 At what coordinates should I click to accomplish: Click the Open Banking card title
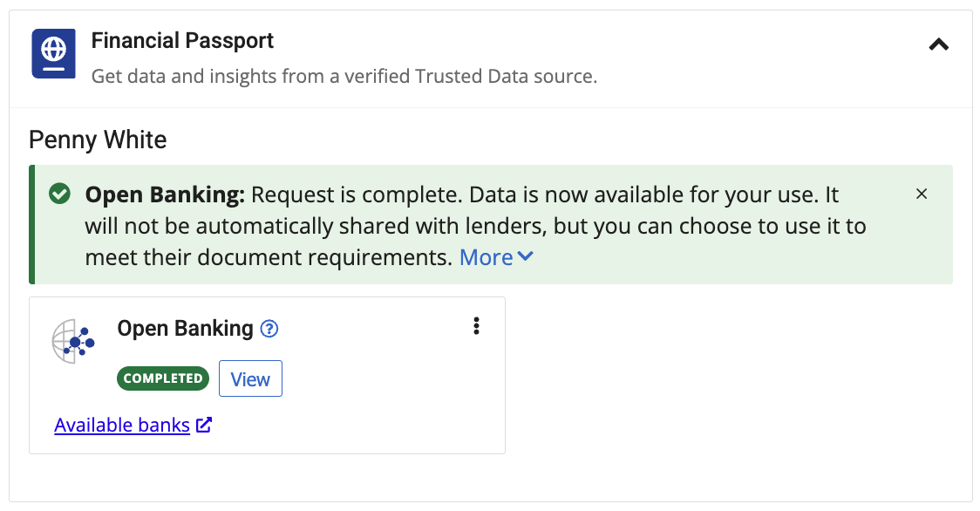coord(185,329)
